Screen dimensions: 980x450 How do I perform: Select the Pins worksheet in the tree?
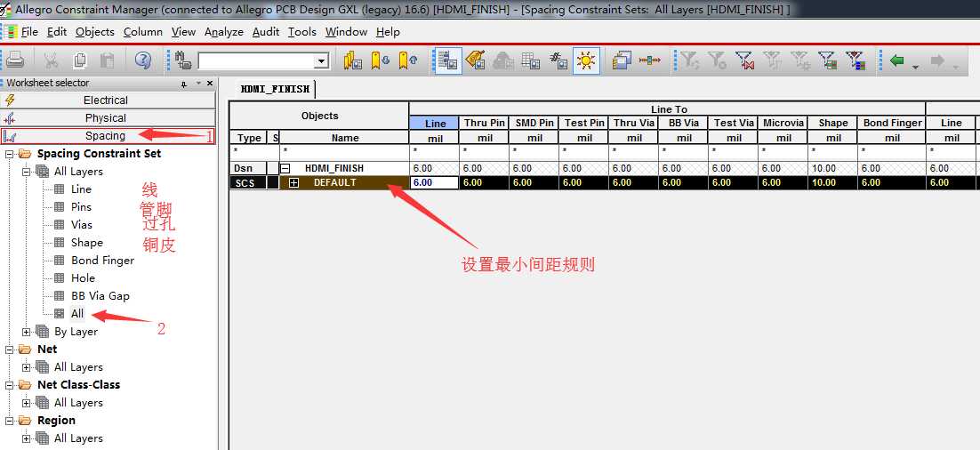point(81,207)
